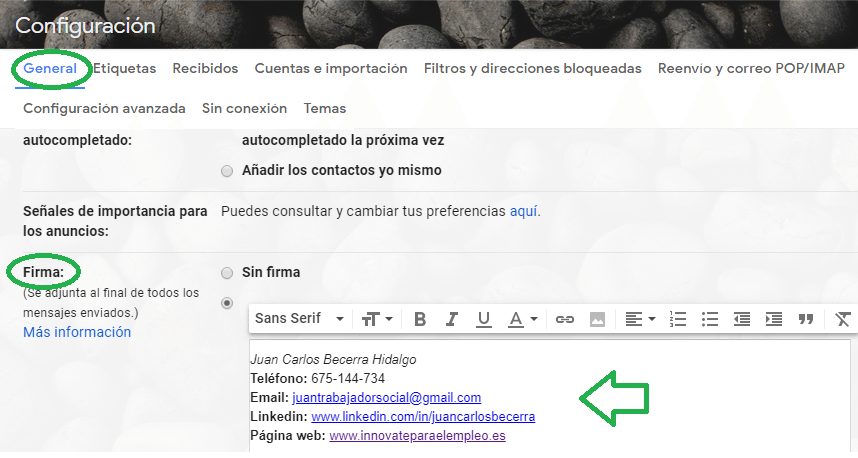Create a numbered list in signature
This screenshot has height=458, width=858.
coord(678,319)
